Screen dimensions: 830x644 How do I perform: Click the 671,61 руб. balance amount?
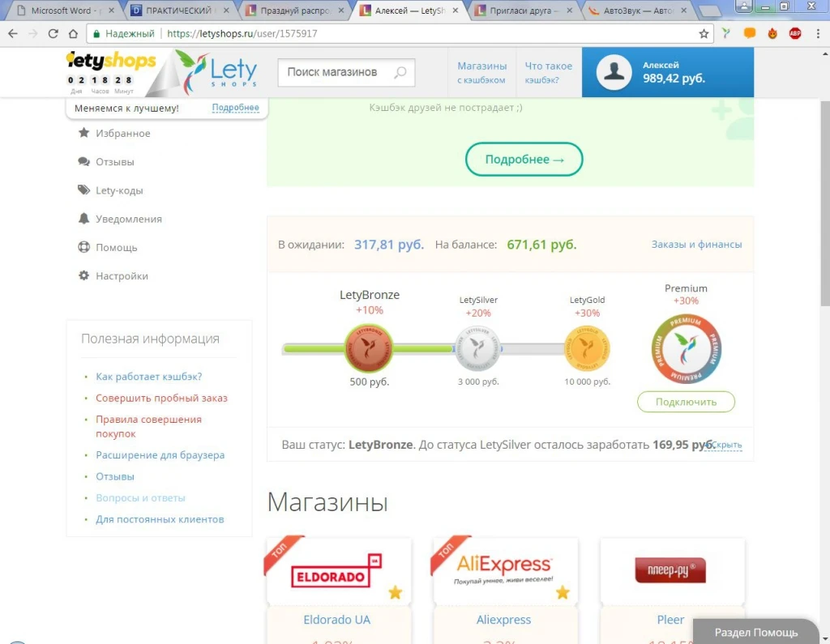[541, 245]
